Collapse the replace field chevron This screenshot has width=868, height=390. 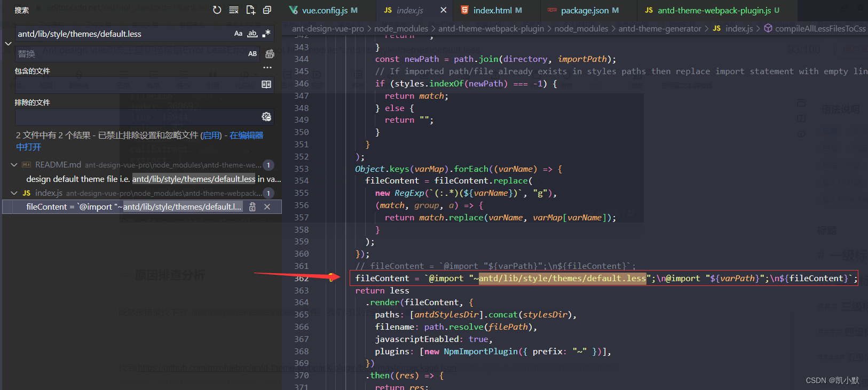(8, 44)
